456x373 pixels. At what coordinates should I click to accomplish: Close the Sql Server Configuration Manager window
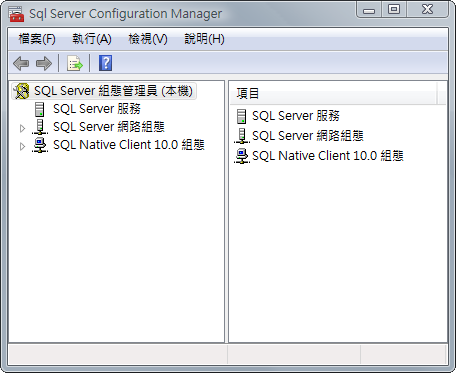click(x=428, y=10)
